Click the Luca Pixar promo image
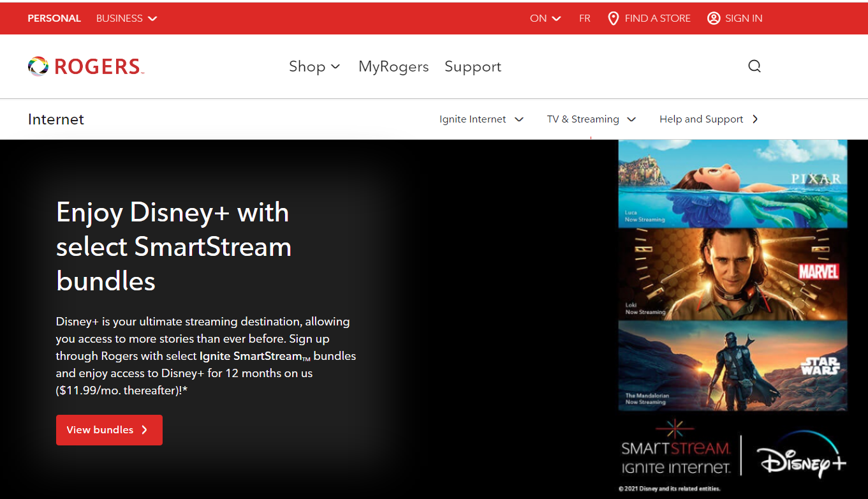The height and width of the screenshot is (499, 868). click(x=733, y=184)
